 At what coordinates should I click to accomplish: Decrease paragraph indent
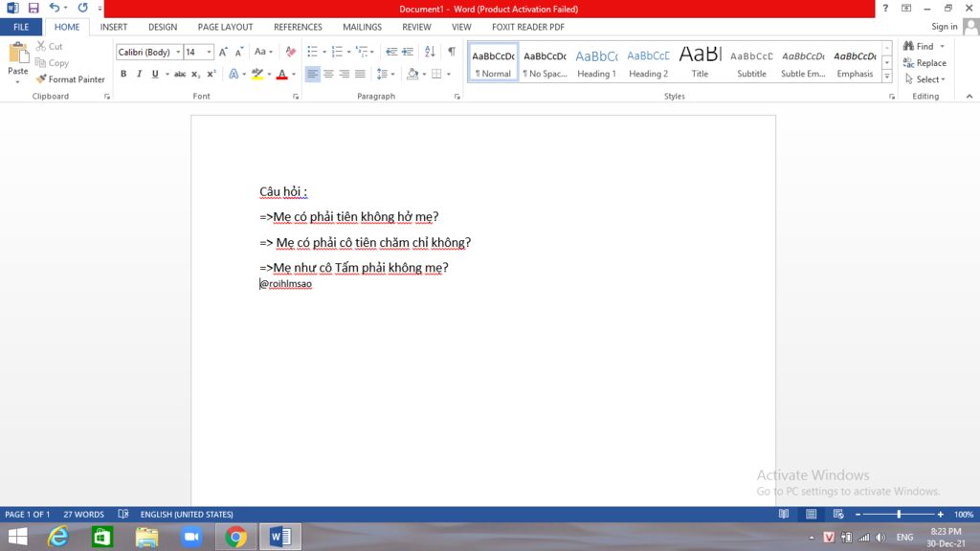click(x=391, y=52)
